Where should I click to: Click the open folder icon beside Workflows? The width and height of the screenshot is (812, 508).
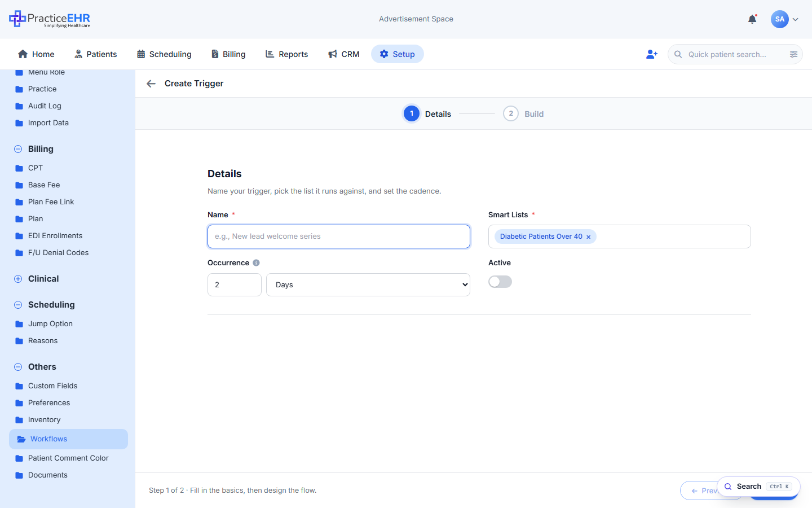tap(21, 439)
